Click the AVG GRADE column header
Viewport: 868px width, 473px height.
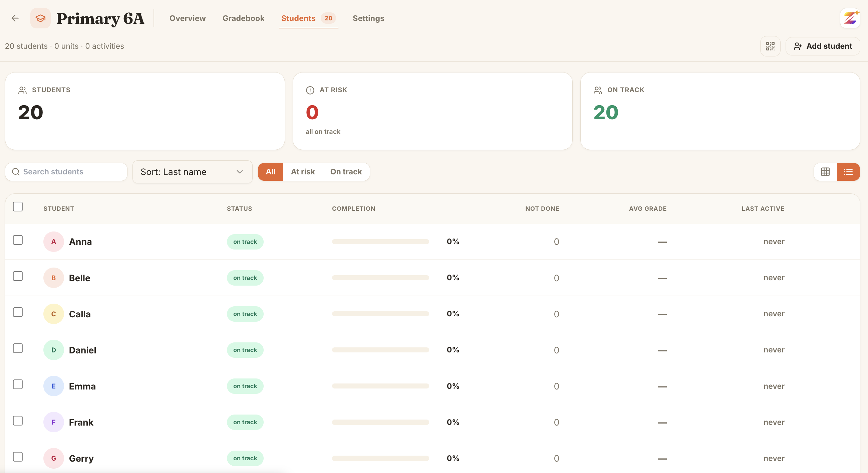pyautogui.click(x=648, y=208)
